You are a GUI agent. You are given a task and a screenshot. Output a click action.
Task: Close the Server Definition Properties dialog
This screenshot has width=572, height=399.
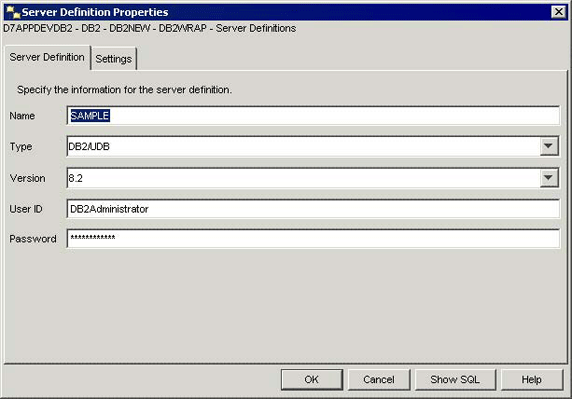point(559,12)
